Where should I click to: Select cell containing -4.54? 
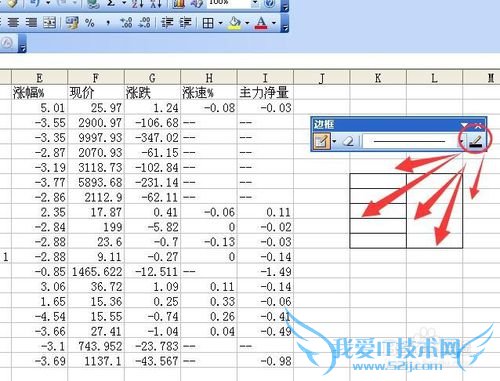click(39, 317)
